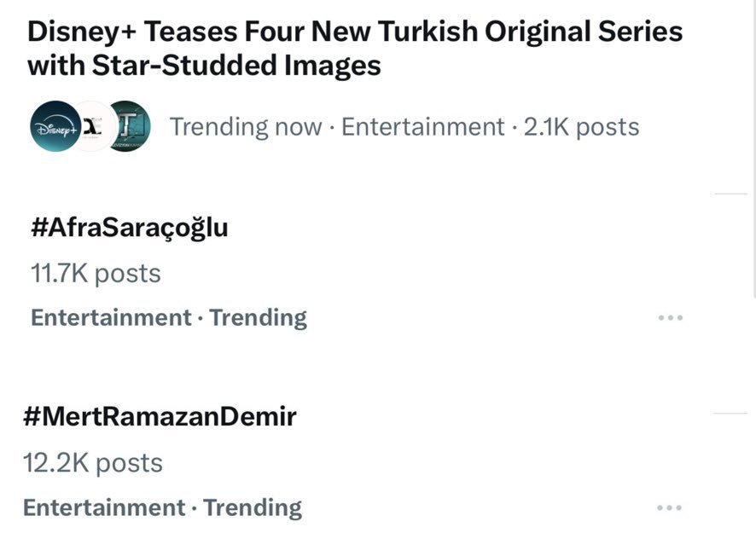Click "Trending" below the #AfraSaraçoğlu trend
Image resolution: width=756 pixels, height=533 pixels.
pos(259,318)
